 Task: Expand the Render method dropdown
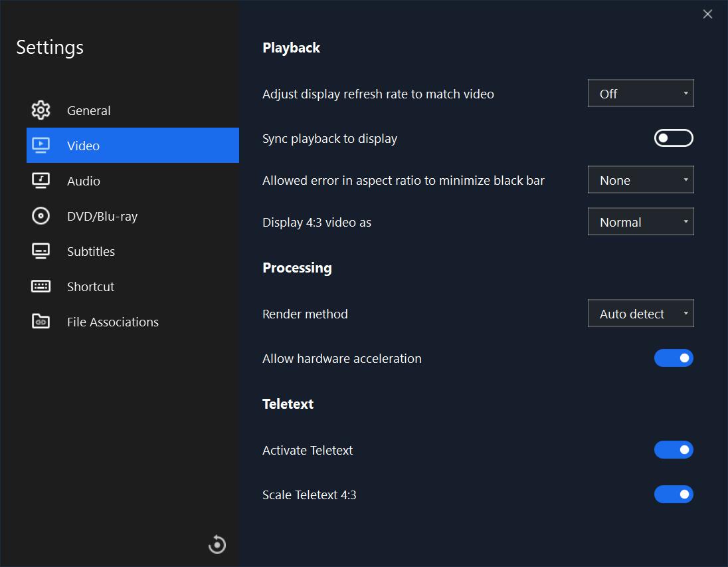640,314
